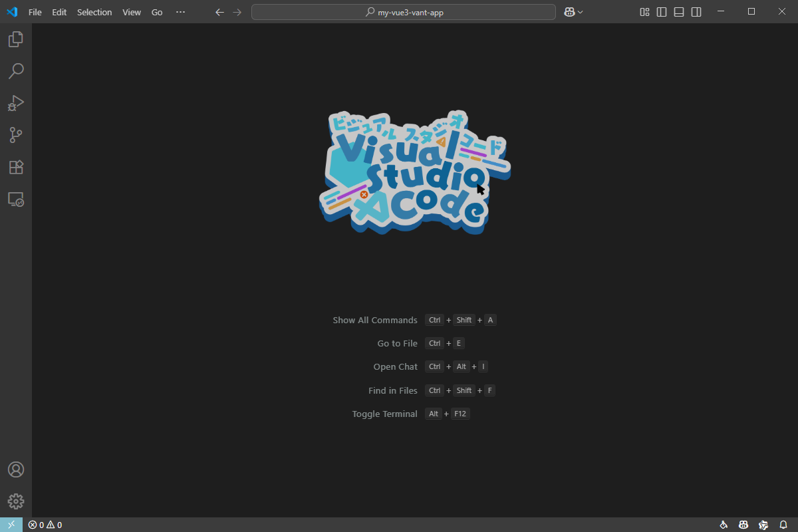Click the VS Code logo in title bar
The height and width of the screenshot is (532, 798).
[x=12, y=12]
